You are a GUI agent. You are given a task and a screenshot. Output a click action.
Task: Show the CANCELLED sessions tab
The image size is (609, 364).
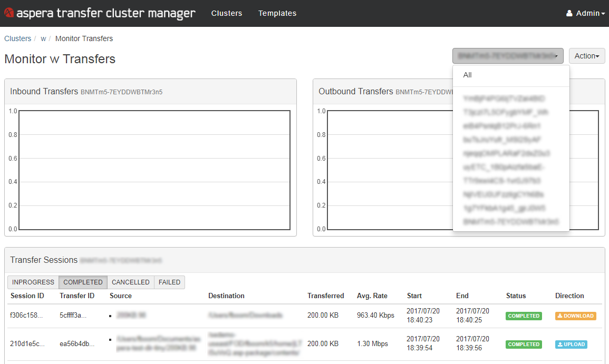pos(131,282)
